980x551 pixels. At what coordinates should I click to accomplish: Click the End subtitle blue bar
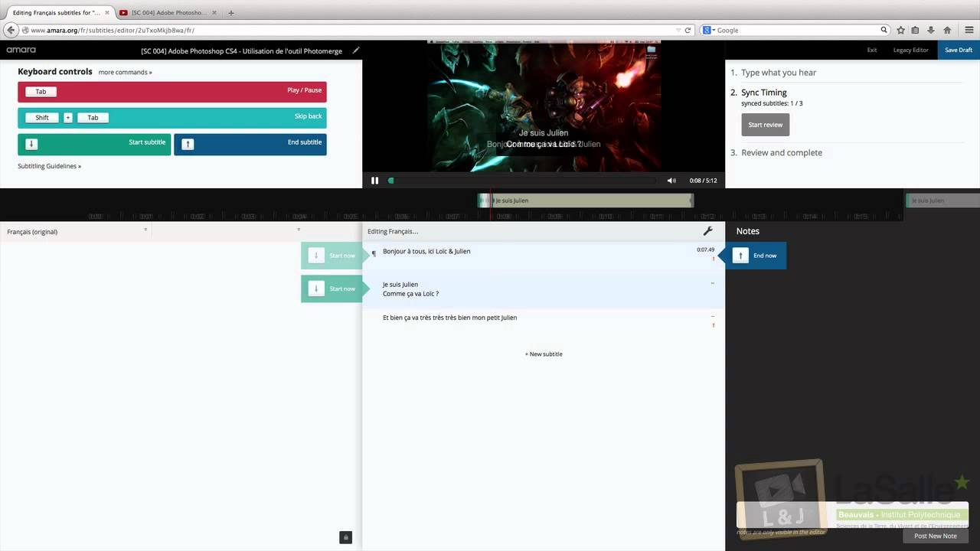[x=250, y=145]
